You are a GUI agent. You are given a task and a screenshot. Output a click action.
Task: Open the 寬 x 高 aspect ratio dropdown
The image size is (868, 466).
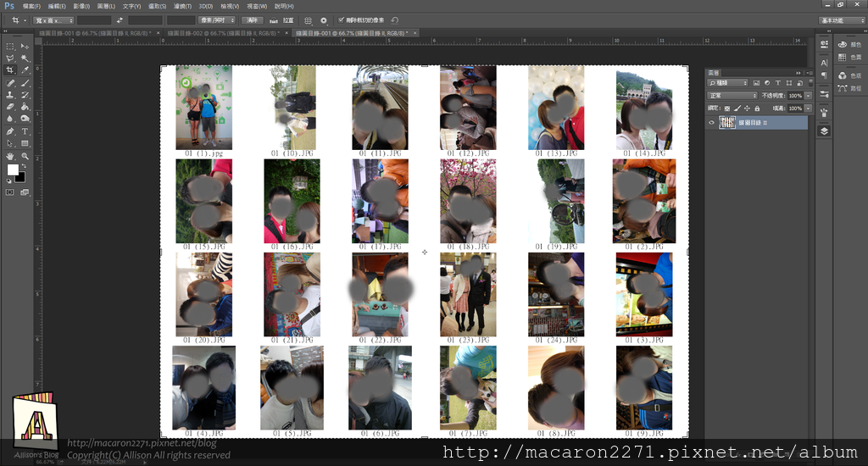tap(53, 20)
